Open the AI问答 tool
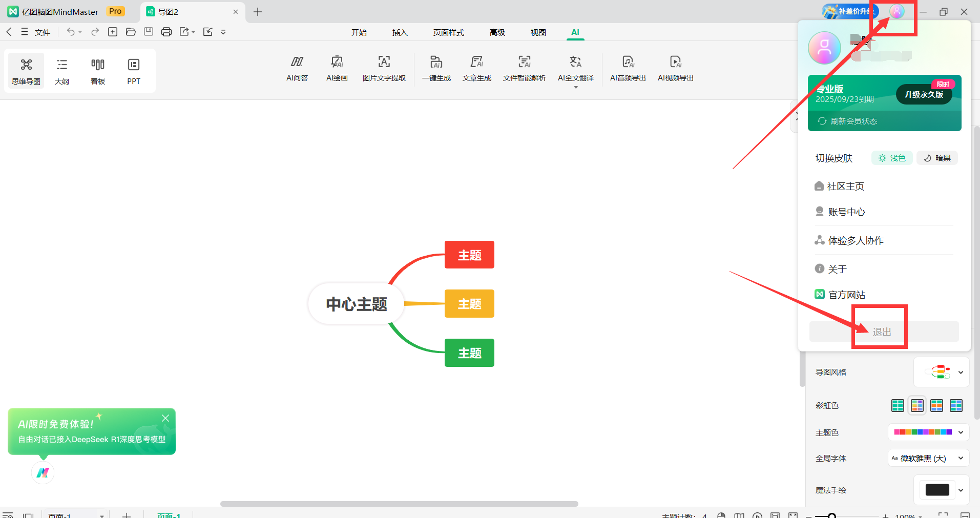 click(x=297, y=69)
